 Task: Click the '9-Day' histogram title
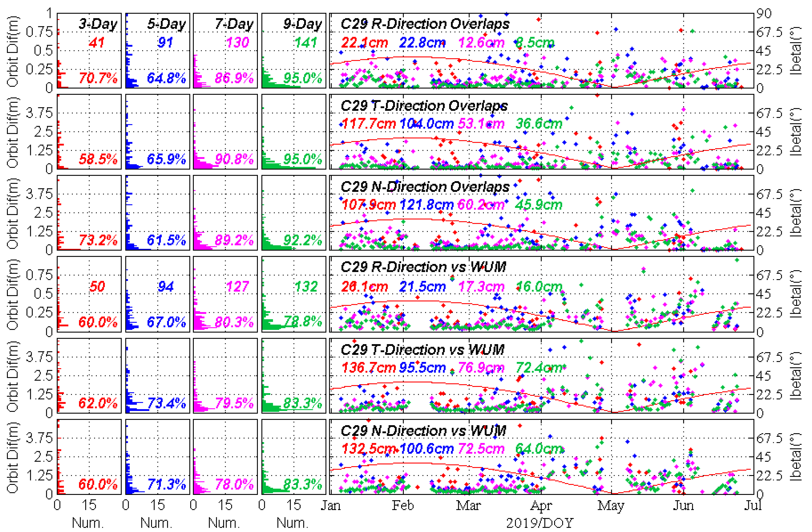[x=303, y=24]
